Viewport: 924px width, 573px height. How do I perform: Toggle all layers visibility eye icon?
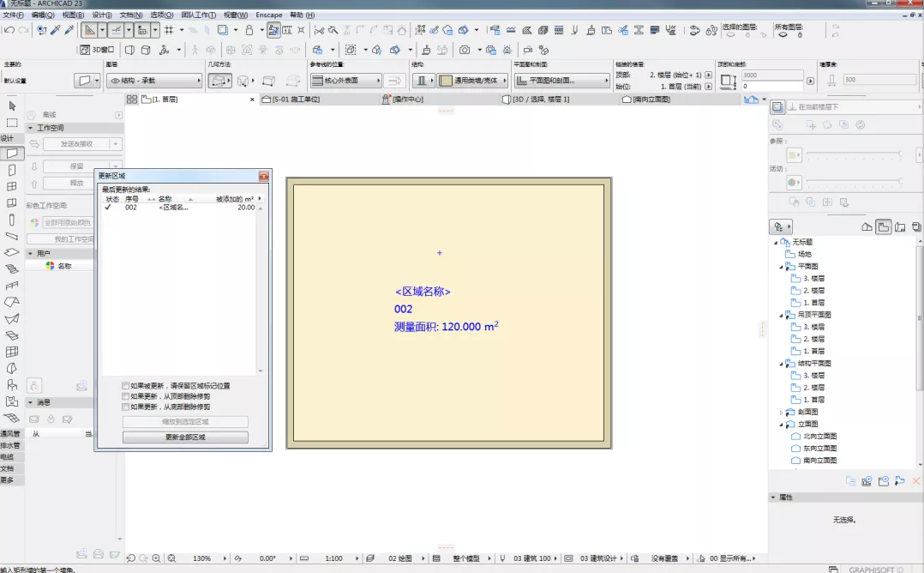[x=783, y=35]
